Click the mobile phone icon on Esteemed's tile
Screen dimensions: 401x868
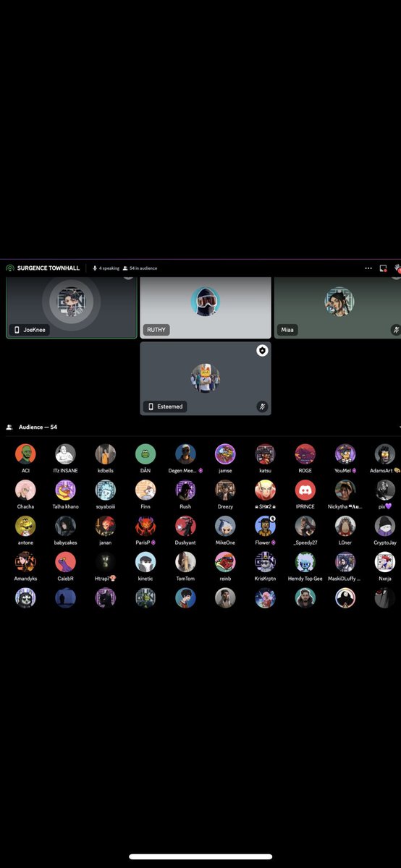150,407
